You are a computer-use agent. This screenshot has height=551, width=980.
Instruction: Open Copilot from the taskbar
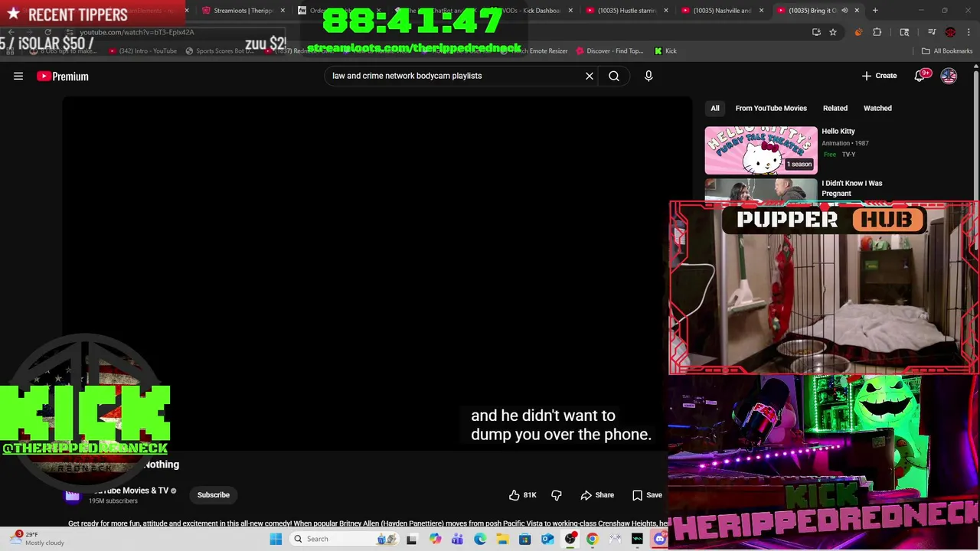click(x=435, y=539)
